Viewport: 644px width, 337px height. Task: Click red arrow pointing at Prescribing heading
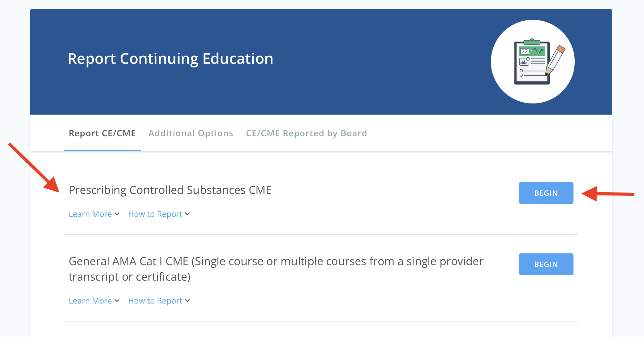point(34,168)
